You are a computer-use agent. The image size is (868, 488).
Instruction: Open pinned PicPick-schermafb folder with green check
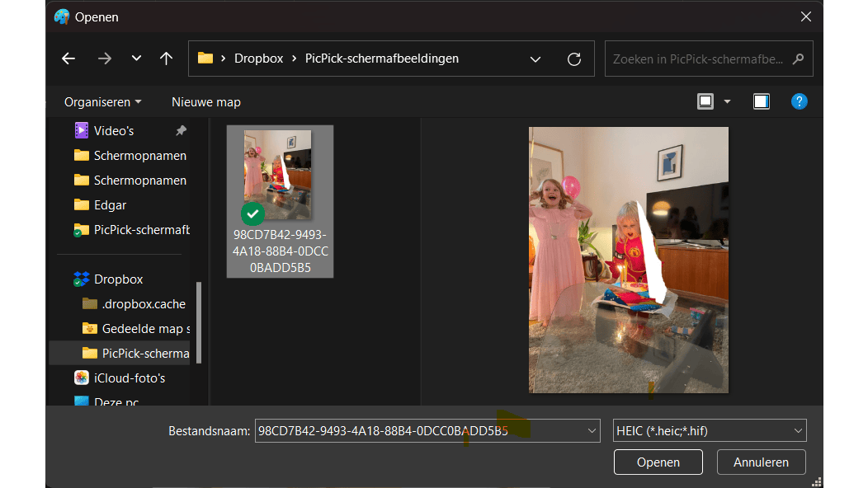[132, 230]
